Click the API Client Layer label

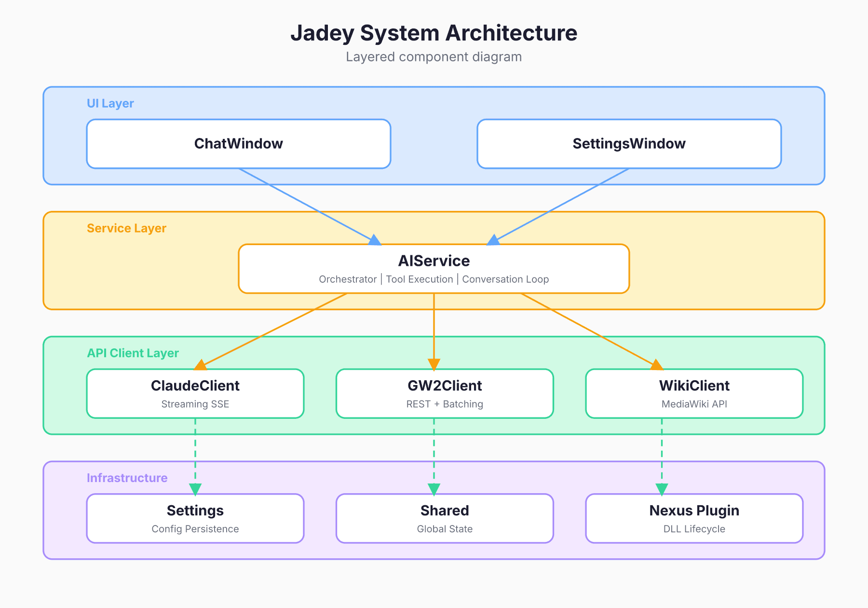[133, 353]
